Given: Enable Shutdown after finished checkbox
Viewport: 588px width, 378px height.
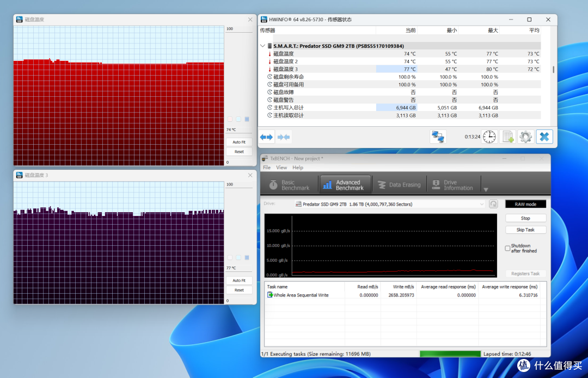Looking at the screenshot, I should 507,248.
